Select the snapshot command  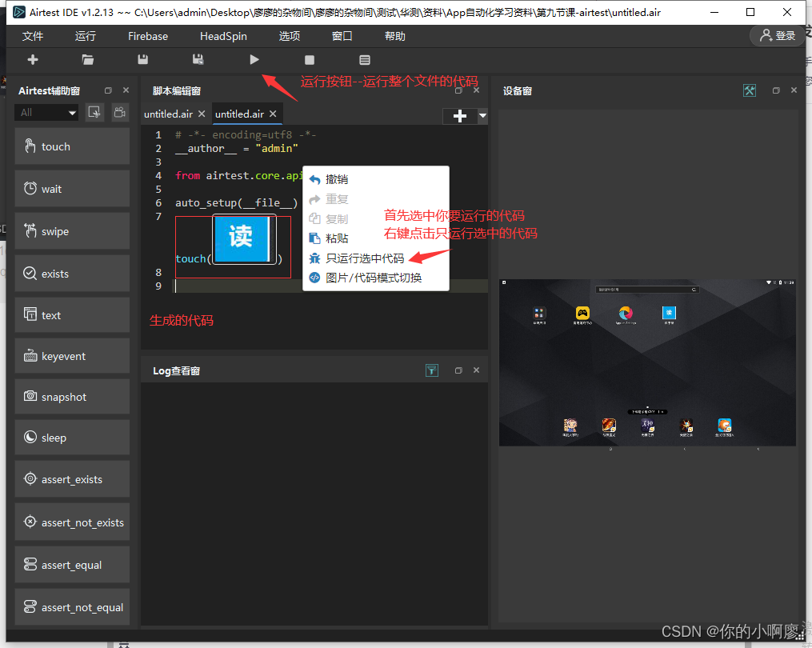72,397
